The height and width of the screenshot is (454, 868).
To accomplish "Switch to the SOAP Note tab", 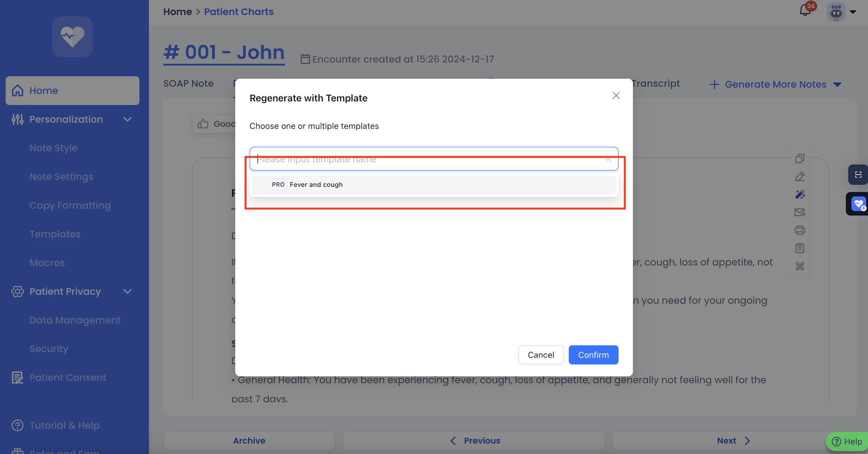I will coord(188,83).
